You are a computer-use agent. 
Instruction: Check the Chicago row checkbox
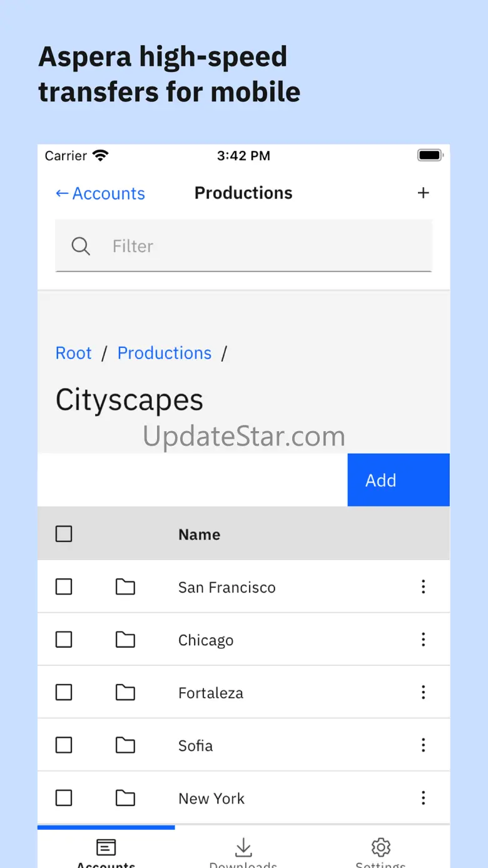(x=64, y=639)
